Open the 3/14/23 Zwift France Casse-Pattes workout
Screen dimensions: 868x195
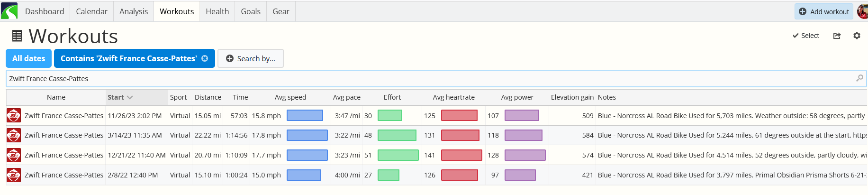point(64,135)
